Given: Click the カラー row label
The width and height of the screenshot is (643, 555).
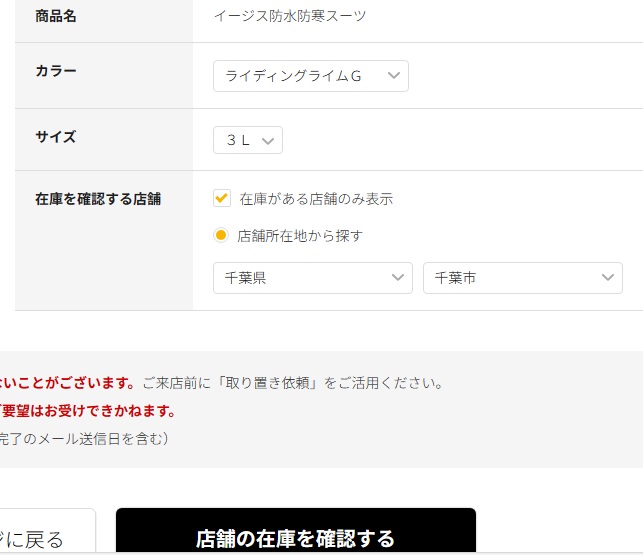Looking at the screenshot, I should point(56,71).
